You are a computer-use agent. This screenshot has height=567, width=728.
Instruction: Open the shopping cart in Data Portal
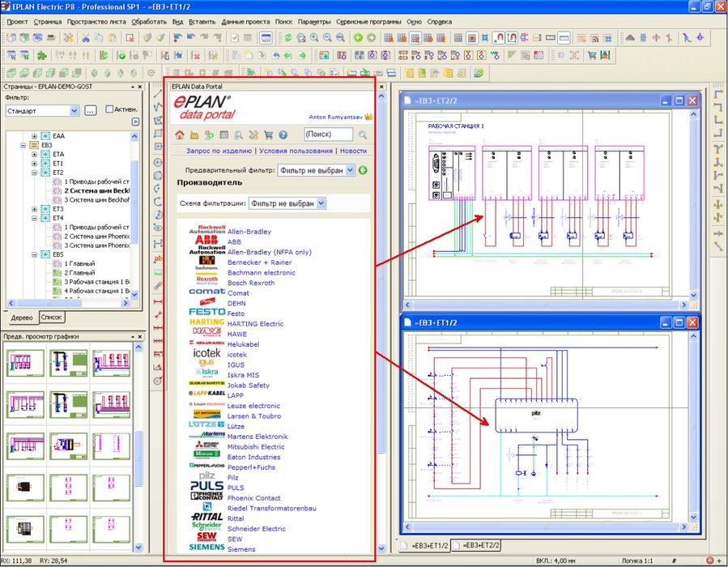pos(267,135)
